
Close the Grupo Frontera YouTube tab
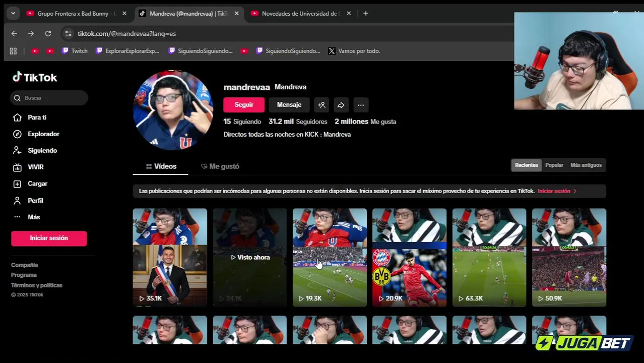pyautogui.click(x=124, y=14)
